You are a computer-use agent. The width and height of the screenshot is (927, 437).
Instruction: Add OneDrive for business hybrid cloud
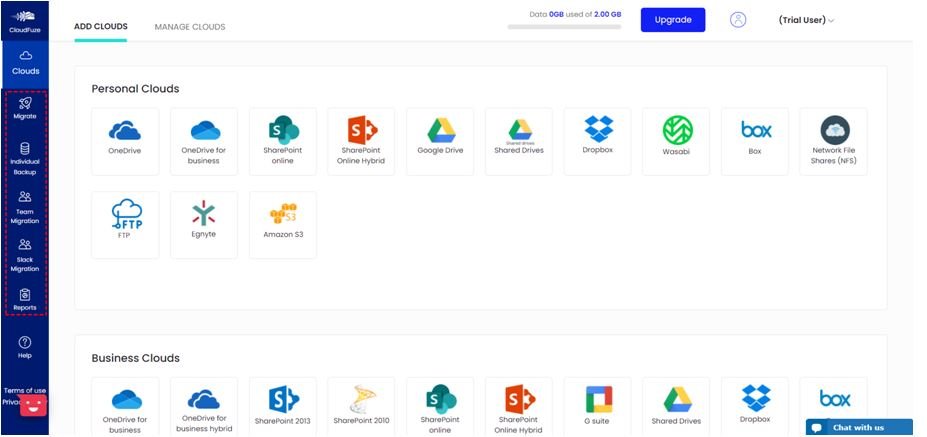pyautogui.click(x=204, y=407)
